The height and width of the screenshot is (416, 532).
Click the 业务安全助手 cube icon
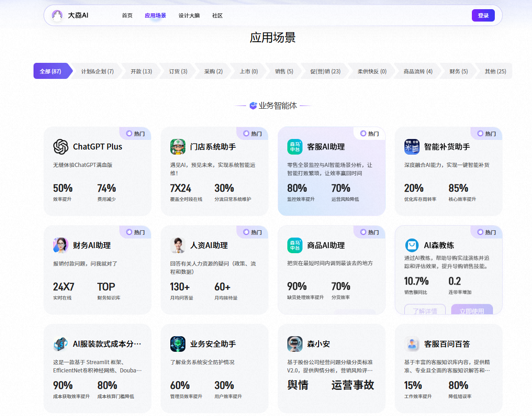[178, 344]
